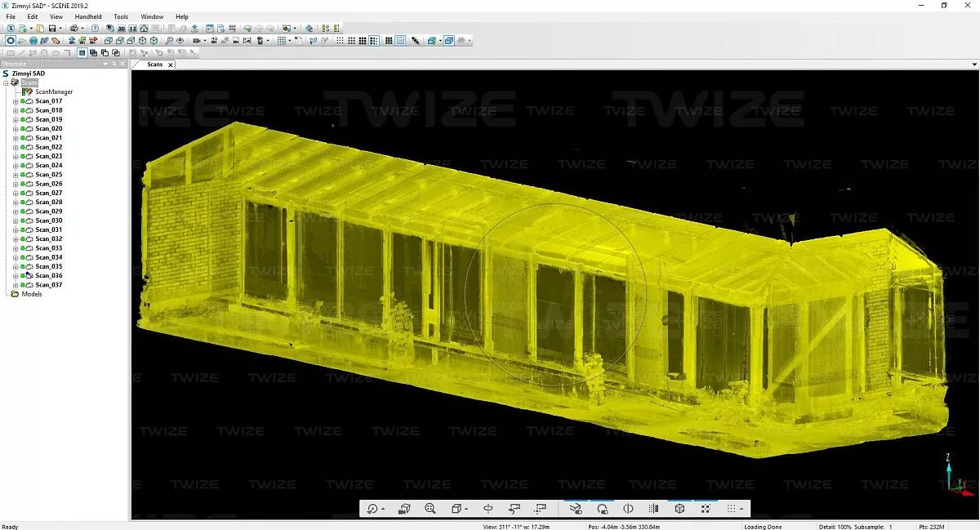Viewport: 980px width, 530px height.
Task: Expand the Scan_020 tree node
Action: (x=16, y=129)
